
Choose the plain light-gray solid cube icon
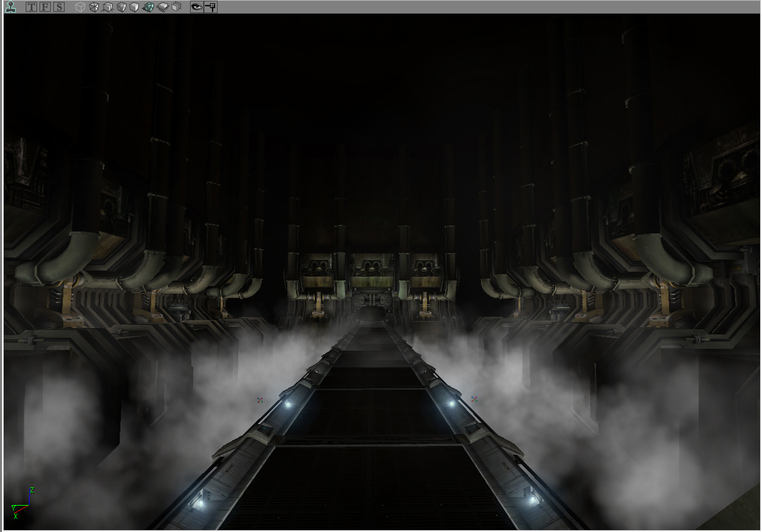pos(135,8)
